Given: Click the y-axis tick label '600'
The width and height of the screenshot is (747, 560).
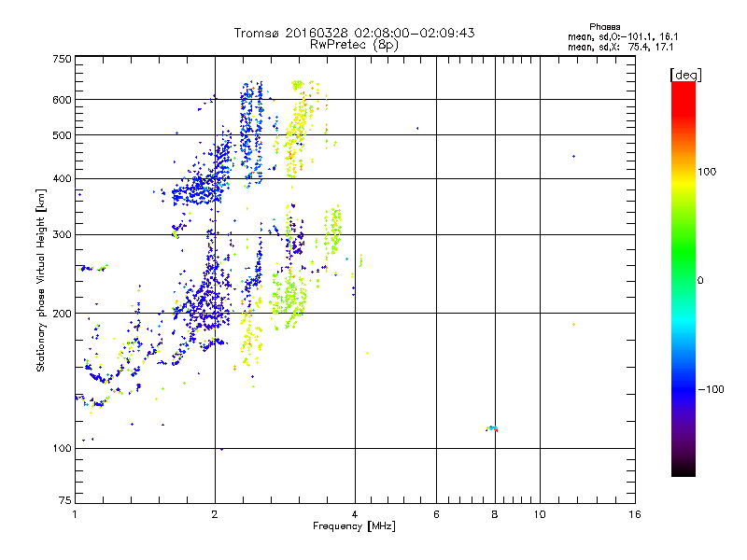Looking at the screenshot, I should (63, 100).
